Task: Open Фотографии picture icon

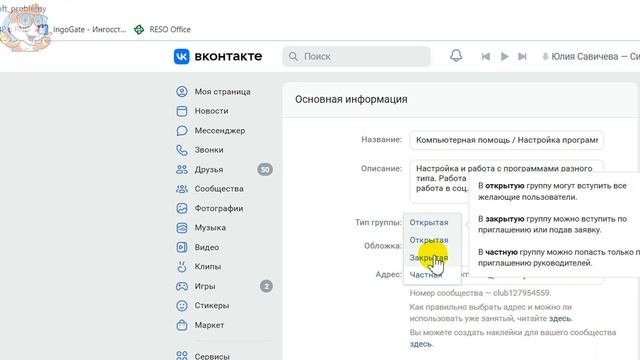Action: [182, 208]
